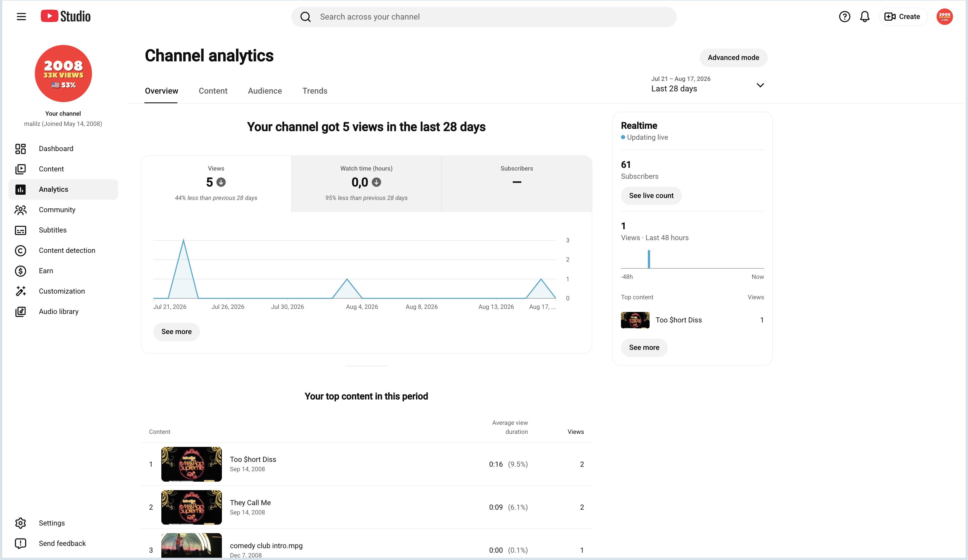This screenshot has height=560, width=968.
Task: Go to Dashboard in the sidebar
Action: (63, 149)
